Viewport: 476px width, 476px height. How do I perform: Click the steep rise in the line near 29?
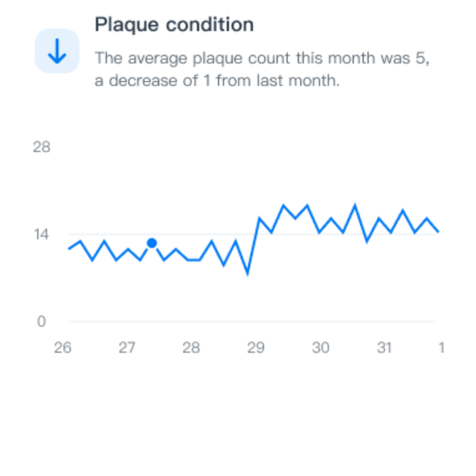254,245
